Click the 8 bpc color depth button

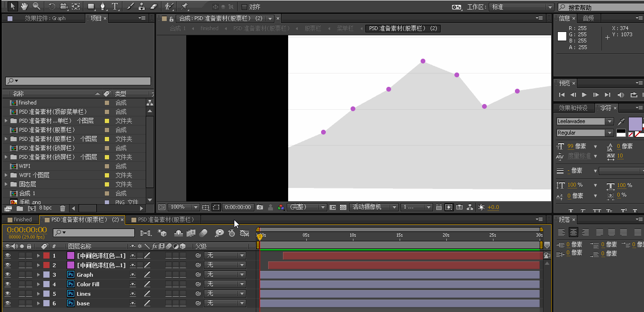click(45, 208)
